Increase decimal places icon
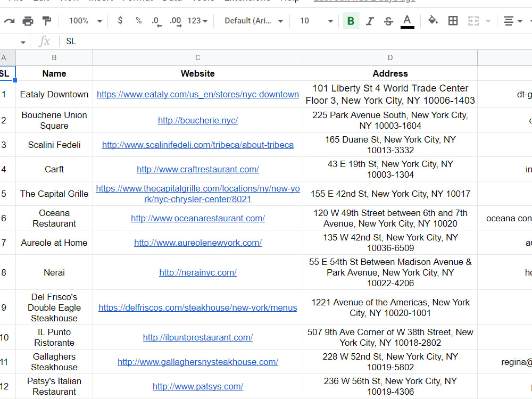Image resolution: width=532 pixels, height=399 pixels. coord(176,21)
